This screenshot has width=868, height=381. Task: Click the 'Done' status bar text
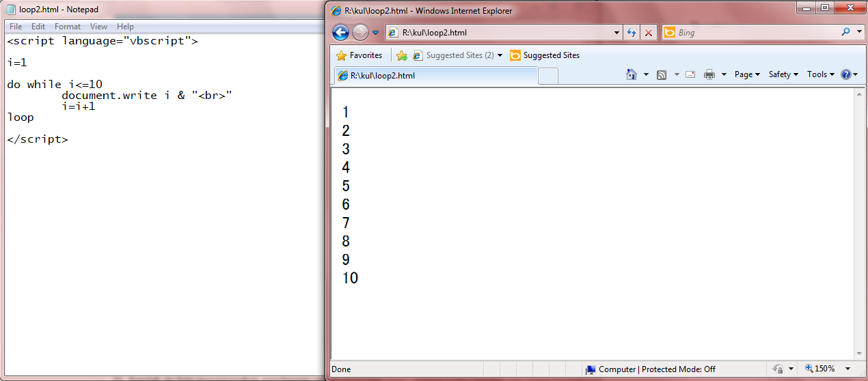[x=341, y=369]
